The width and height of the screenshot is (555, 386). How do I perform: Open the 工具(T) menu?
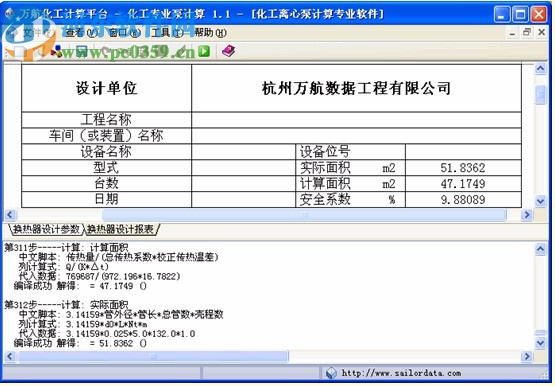(168, 33)
